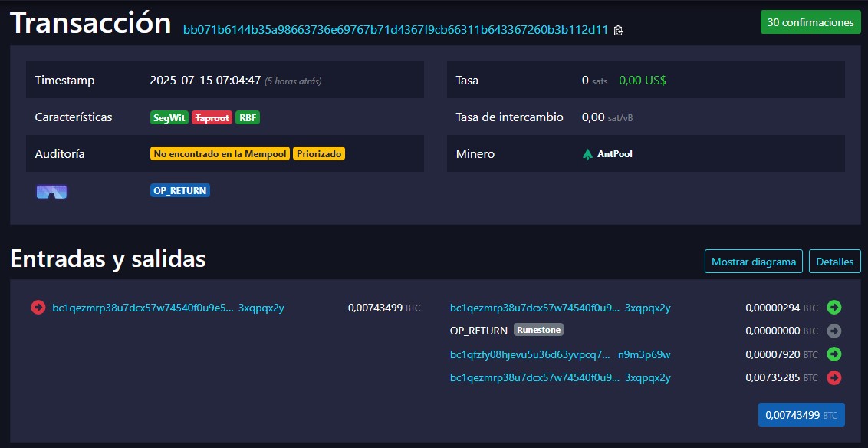Click the Runestone tag
This screenshot has width=868, height=448.
pyautogui.click(x=538, y=330)
